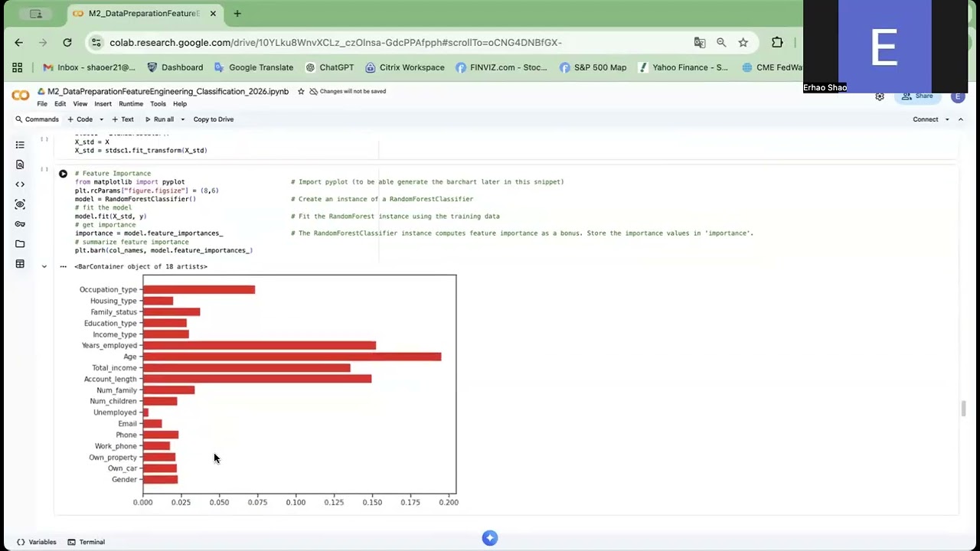The image size is (980, 551).
Task: Open the Edit menu
Action: [x=60, y=104]
